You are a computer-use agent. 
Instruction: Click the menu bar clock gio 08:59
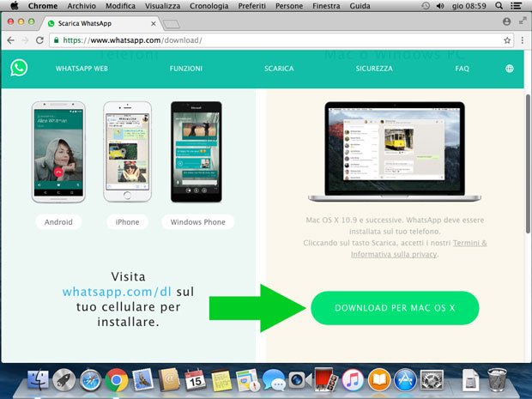469,6
